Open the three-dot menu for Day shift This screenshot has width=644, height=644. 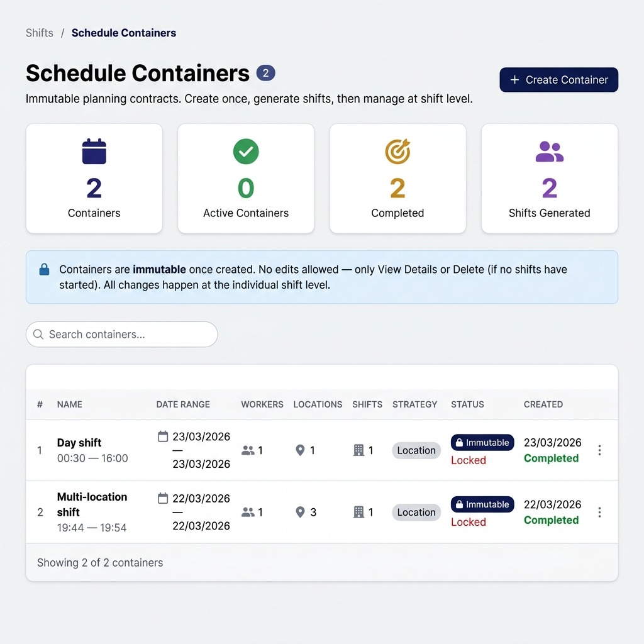coord(599,450)
